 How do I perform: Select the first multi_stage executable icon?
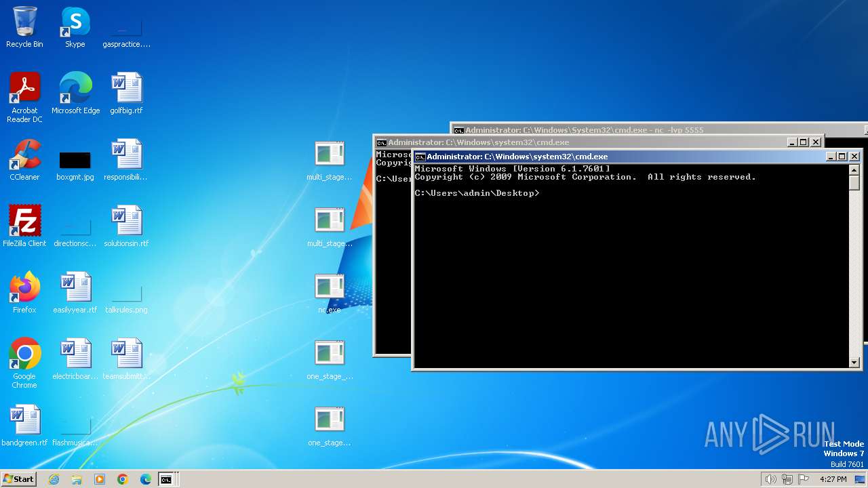tap(330, 160)
